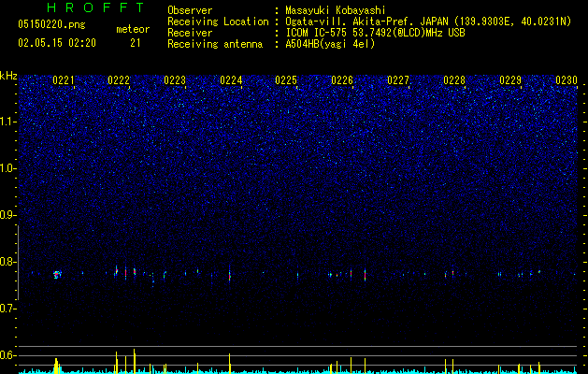Click the 0.8 frequency axis label

8,262
